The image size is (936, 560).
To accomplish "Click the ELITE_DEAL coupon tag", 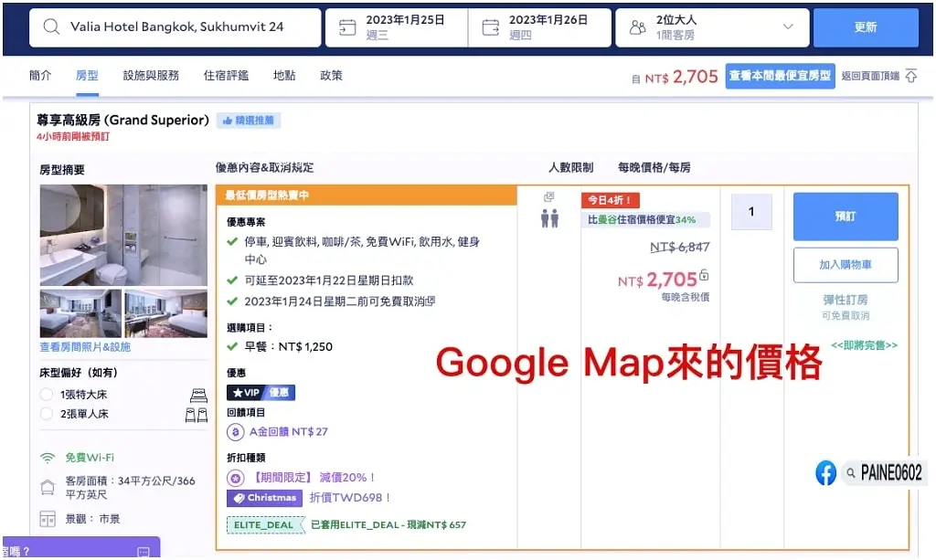I will click(x=266, y=524).
